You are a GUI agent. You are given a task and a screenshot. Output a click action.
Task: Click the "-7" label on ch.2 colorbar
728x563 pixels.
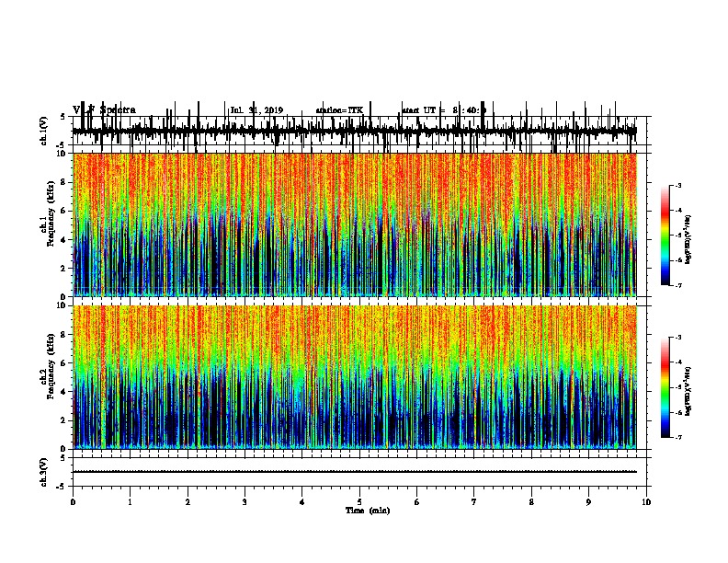coord(678,437)
